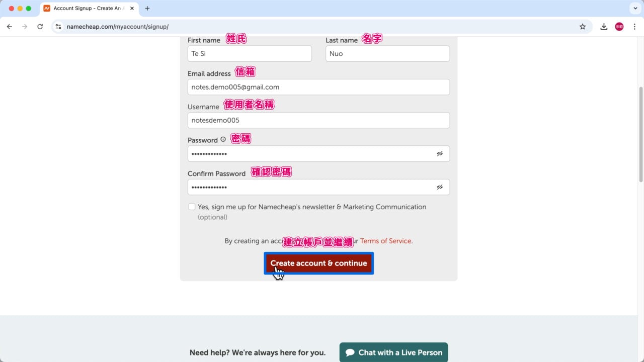The width and height of the screenshot is (644, 362).
Task: Click the site permissions icon in address bar
Action: coord(58,26)
